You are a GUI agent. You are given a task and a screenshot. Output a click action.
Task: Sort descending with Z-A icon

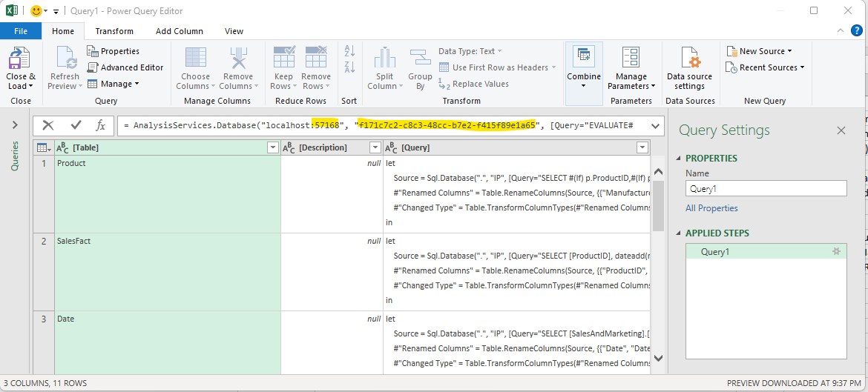point(349,67)
